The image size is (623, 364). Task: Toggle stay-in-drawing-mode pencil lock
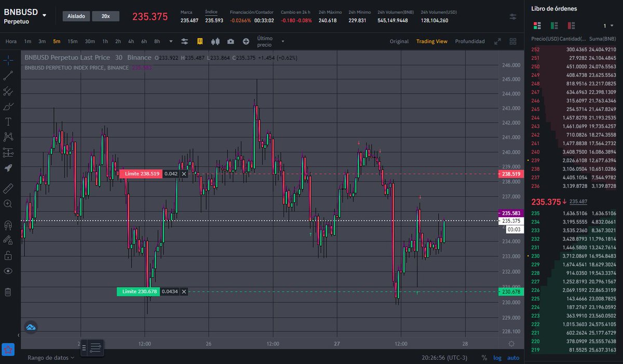click(8, 240)
